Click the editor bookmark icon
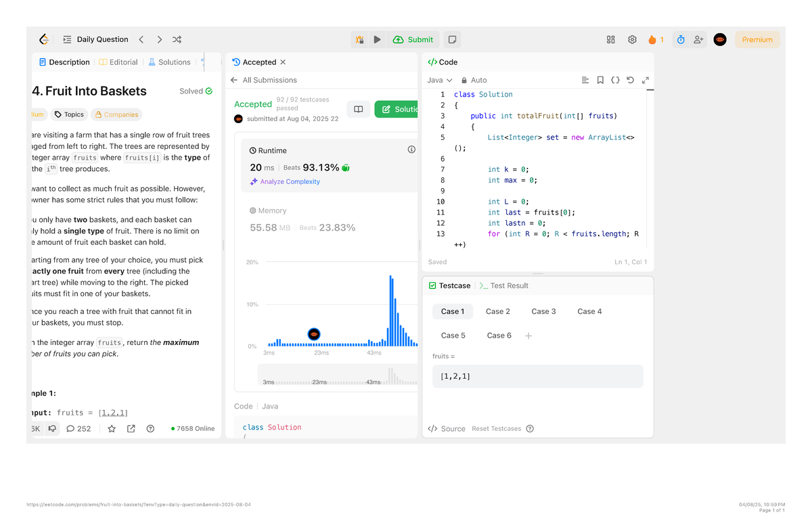 click(x=600, y=80)
